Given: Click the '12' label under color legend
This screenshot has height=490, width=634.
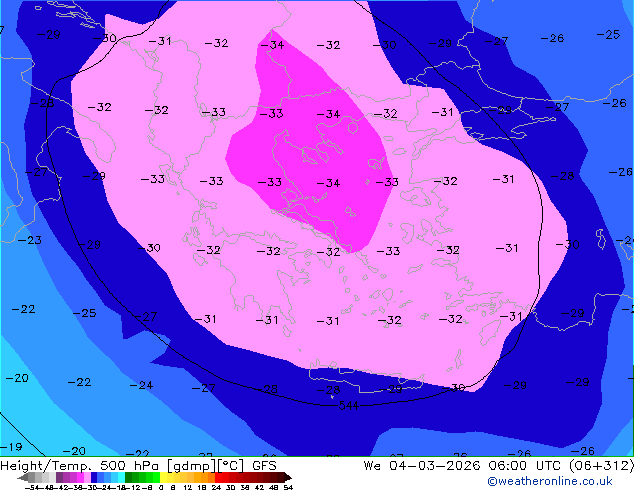Looking at the screenshot, I should [188, 488].
